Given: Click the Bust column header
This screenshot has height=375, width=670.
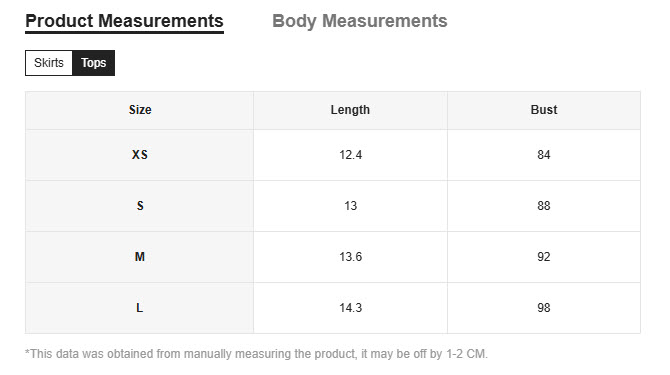Looking at the screenshot, I should point(544,110).
